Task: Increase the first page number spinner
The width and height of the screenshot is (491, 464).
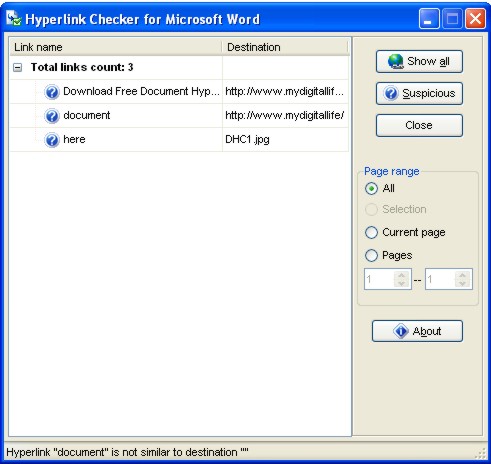Action: click(x=401, y=275)
